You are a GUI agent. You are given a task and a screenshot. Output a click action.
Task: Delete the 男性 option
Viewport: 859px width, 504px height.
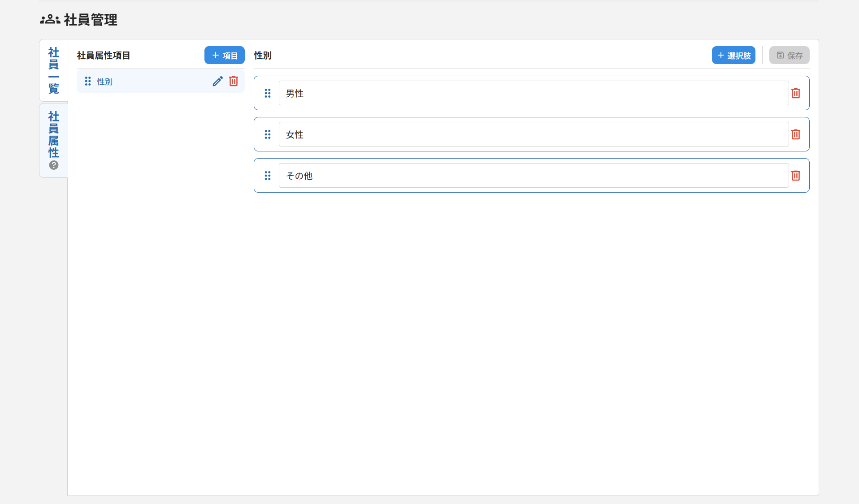pos(796,93)
